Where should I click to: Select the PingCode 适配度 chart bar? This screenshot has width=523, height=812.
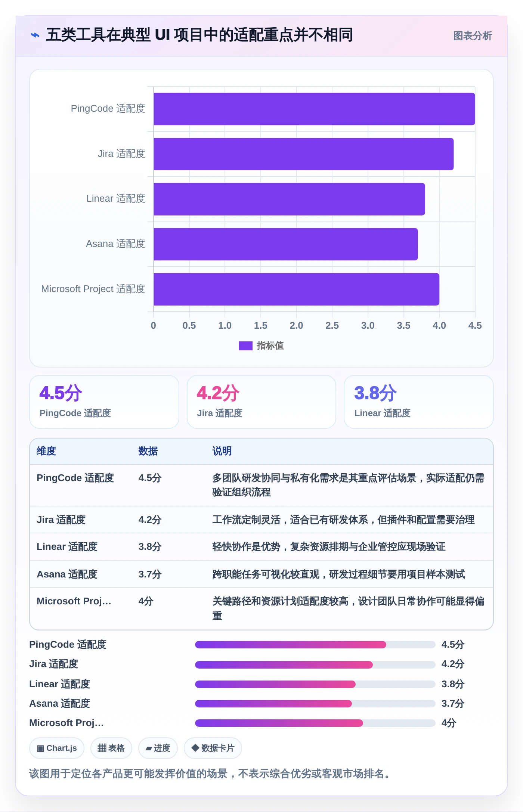pyautogui.click(x=314, y=109)
